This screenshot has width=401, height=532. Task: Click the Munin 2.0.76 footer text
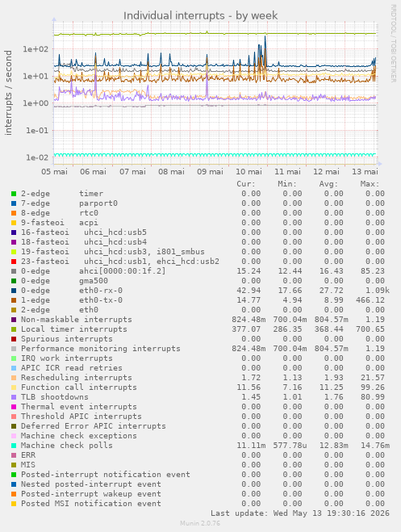[200, 523]
